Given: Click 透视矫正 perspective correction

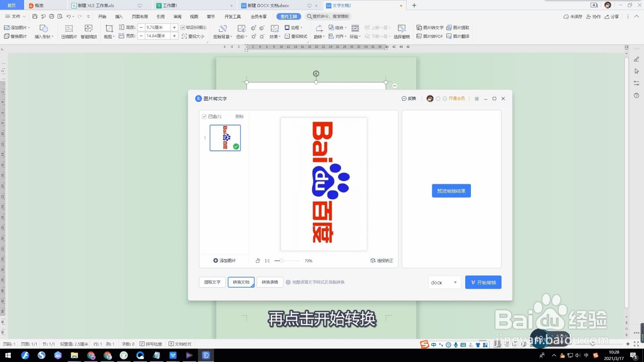Looking at the screenshot, I should point(382,261).
